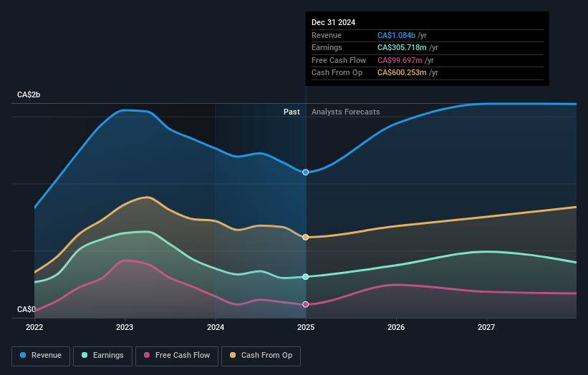Viewport: 588px width, 375px height.
Task: Click the 2023 x-axis label
Action: [125, 328]
